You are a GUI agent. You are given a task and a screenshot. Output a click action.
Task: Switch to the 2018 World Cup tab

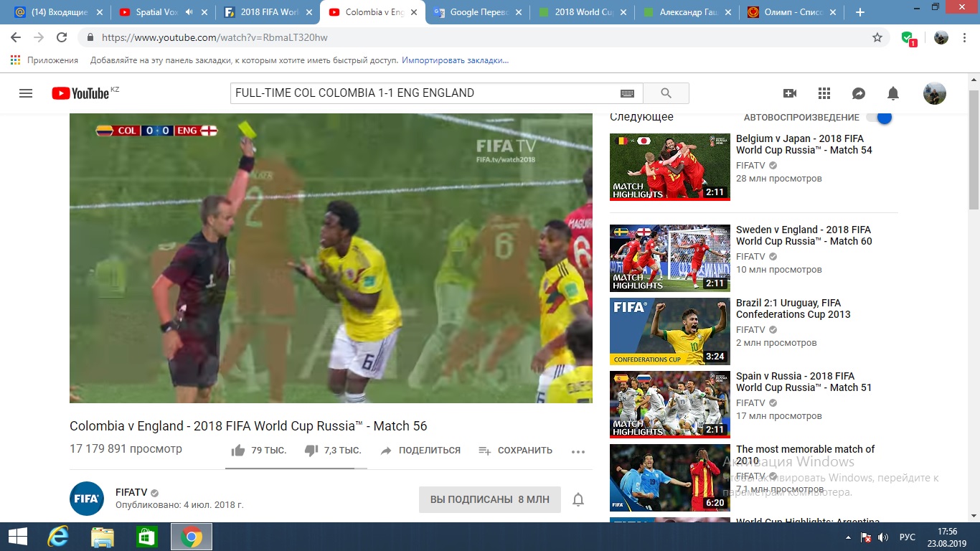point(582,12)
